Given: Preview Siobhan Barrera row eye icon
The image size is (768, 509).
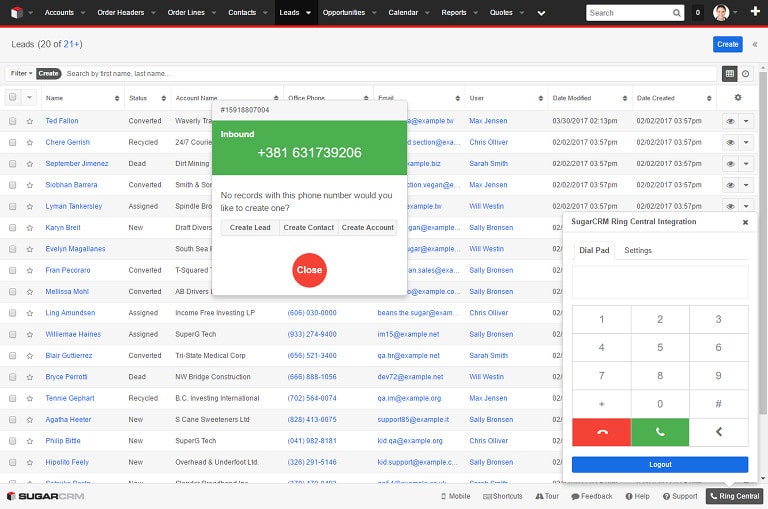Looking at the screenshot, I should click(730, 185).
